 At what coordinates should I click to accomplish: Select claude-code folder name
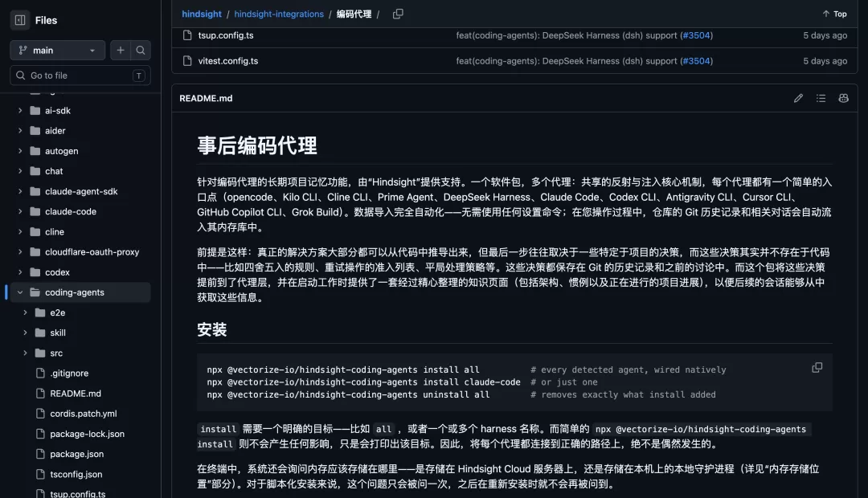point(71,211)
